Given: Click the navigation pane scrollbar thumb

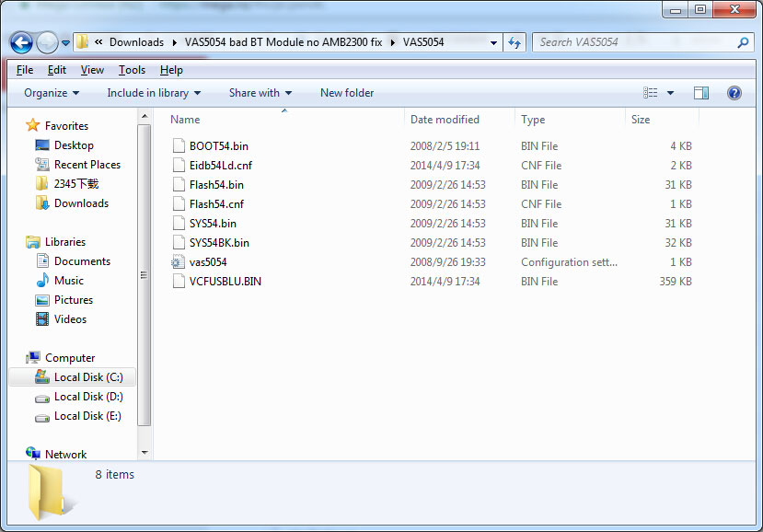Looking at the screenshot, I should click(144, 275).
